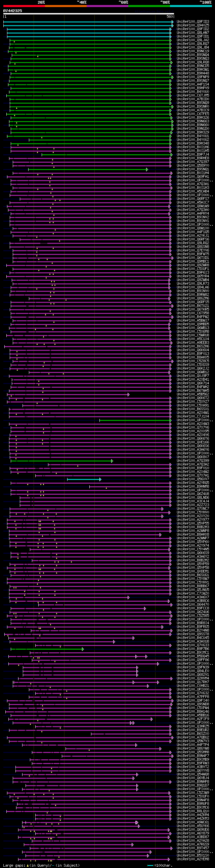Click the UniRef100_Q9LJA2 hit label

point(193,40)
